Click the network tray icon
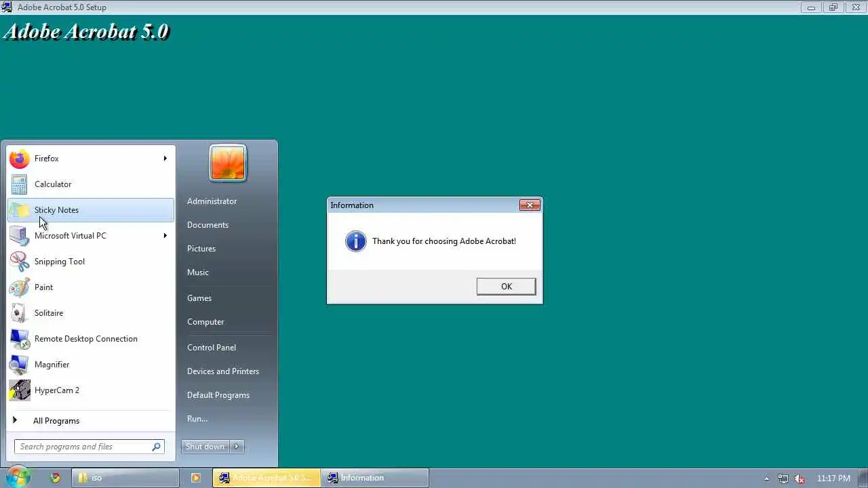The height and width of the screenshot is (488, 868). (783, 479)
